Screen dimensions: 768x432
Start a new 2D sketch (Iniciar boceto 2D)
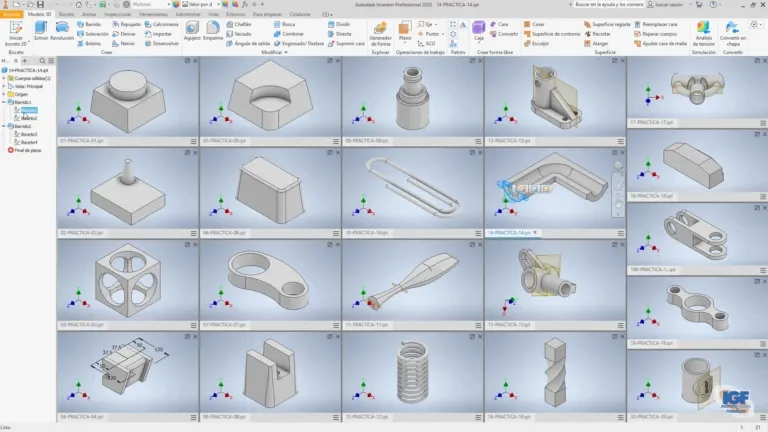tap(16, 33)
